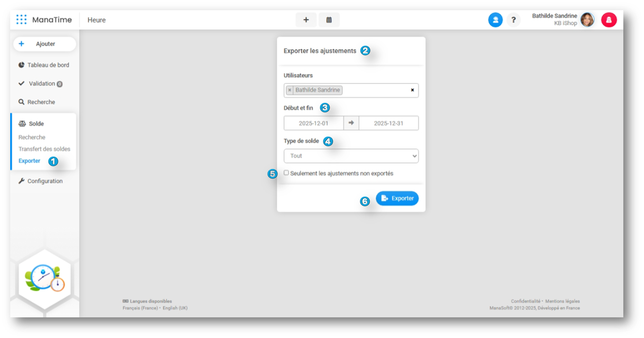Switch language to English (UK)

click(175, 308)
